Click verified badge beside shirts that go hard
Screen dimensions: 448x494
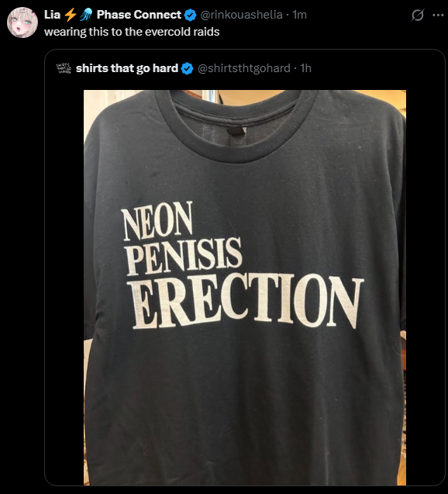point(188,68)
